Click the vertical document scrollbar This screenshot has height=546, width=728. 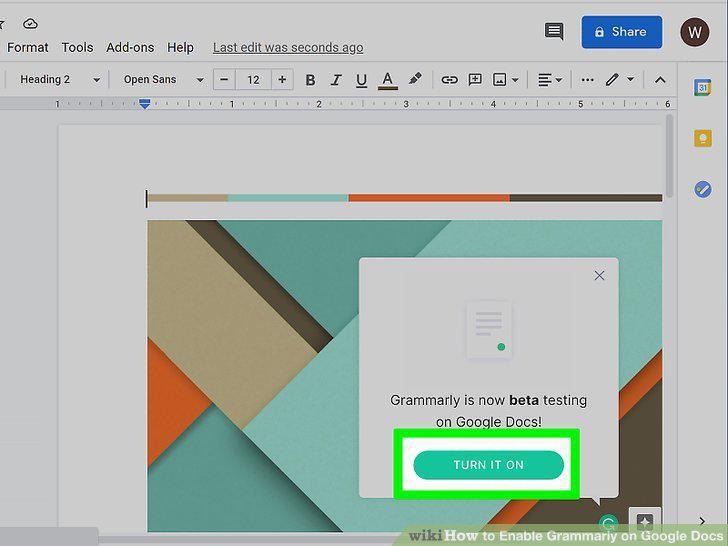[670, 156]
